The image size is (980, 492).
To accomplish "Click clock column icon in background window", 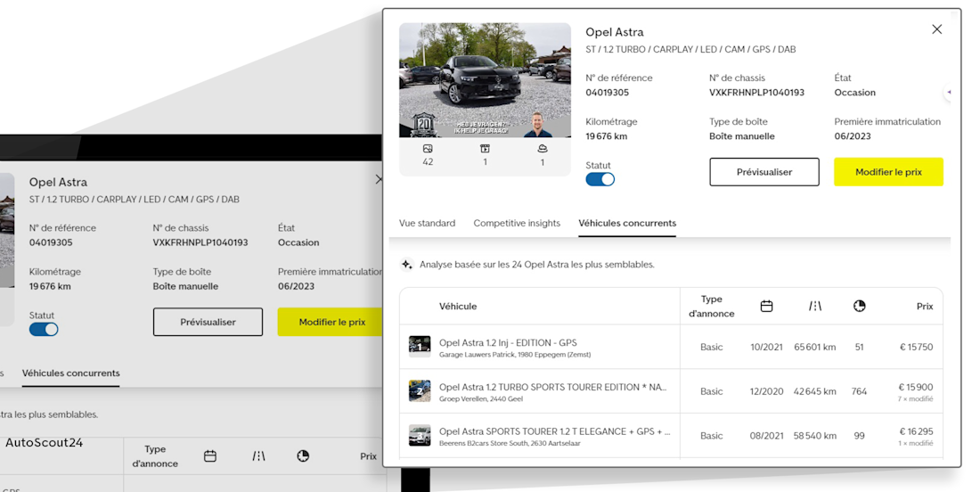I will click(x=303, y=456).
